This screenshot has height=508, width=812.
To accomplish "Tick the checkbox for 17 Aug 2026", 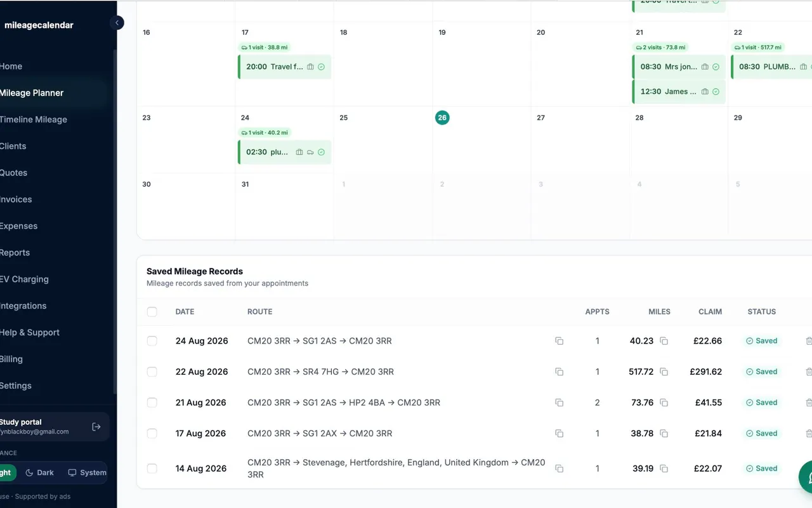I will [152, 434].
